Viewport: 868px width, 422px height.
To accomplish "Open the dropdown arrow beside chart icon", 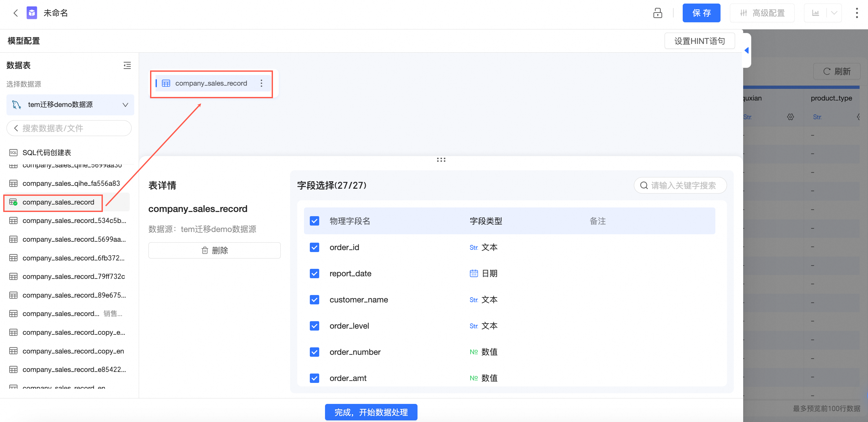I will [834, 13].
